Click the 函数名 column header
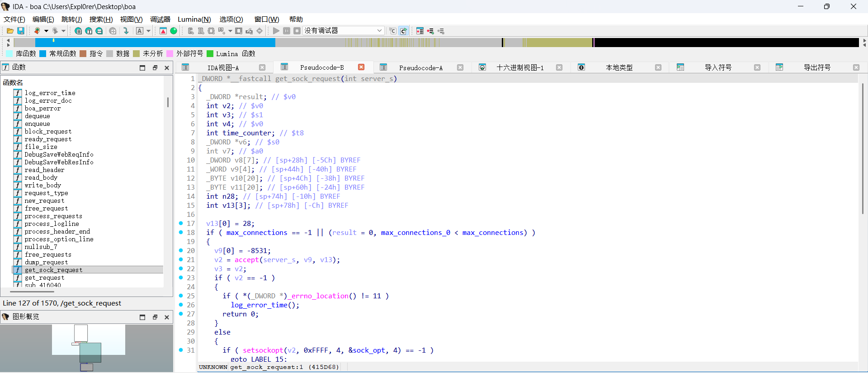The width and height of the screenshot is (868, 373). (13, 82)
